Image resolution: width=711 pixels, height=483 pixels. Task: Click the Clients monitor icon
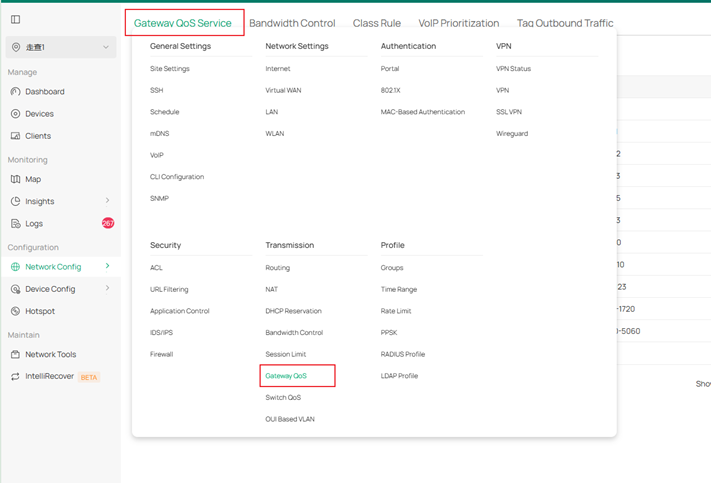[x=15, y=136]
